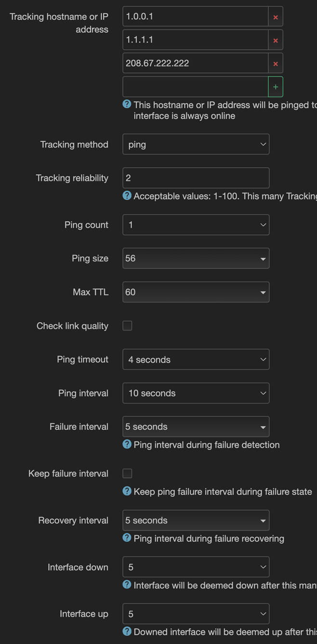The width and height of the screenshot is (317, 644).
Task: Expand the Ping count dropdown
Action: tap(196, 225)
